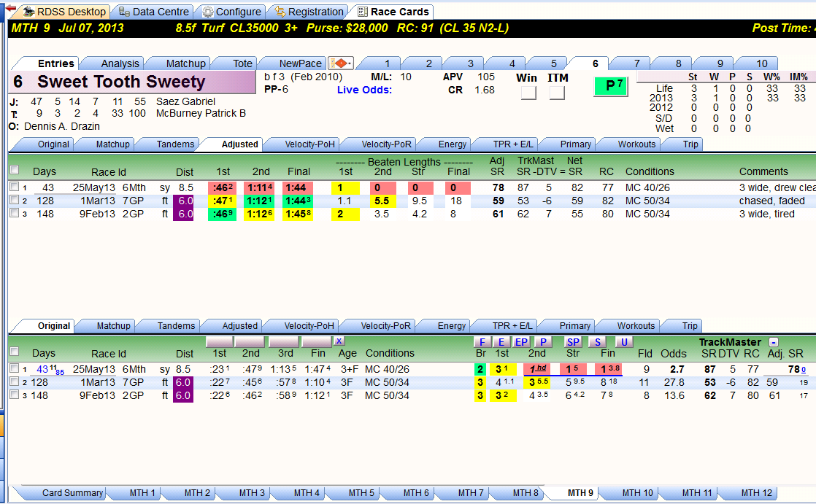The height and width of the screenshot is (504, 816).
Task: Open the RDSS Desktop tab
Action: [65, 12]
